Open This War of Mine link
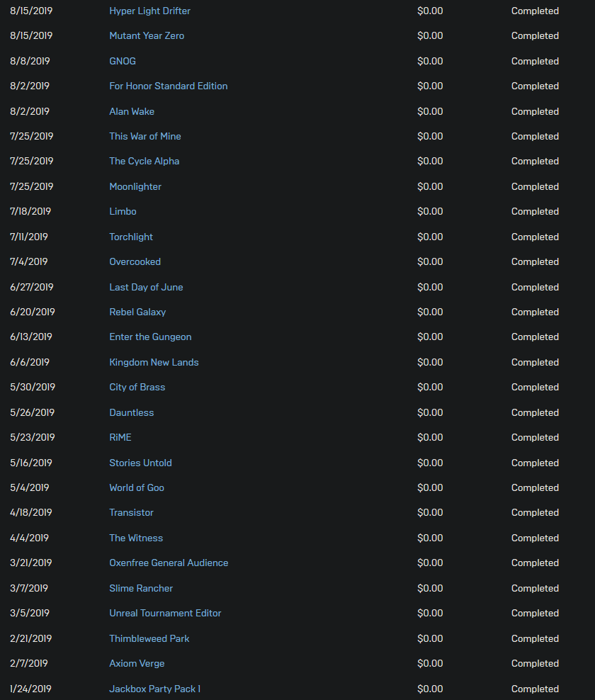Screen dimensions: 595x700 point(145,137)
